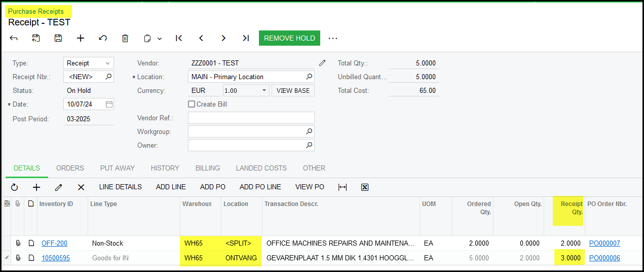Image resolution: width=644 pixels, height=272 pixels.
Task: Click into the Vendor Ref. field
Action: [x=251, y=118]
